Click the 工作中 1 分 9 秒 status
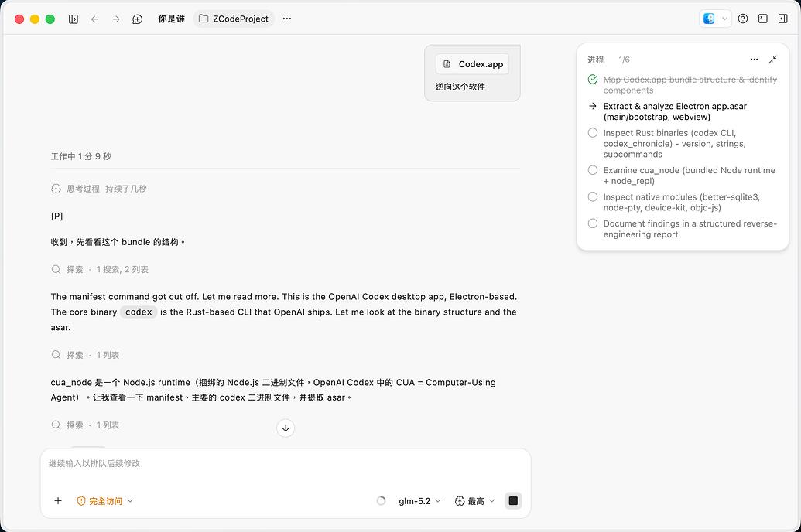This screenshot has height=532, width=801. coord(80,156)
